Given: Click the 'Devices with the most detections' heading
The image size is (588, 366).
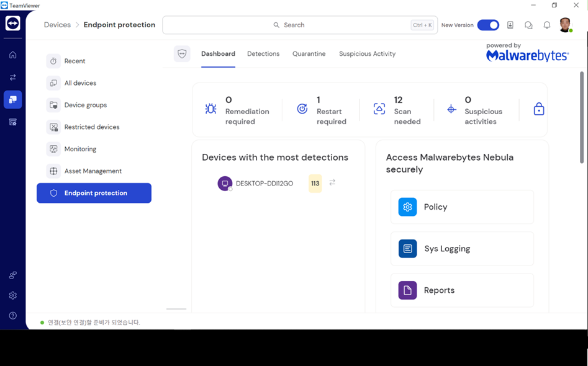Looking at the screenshot, I should click(x=275, y=158).
